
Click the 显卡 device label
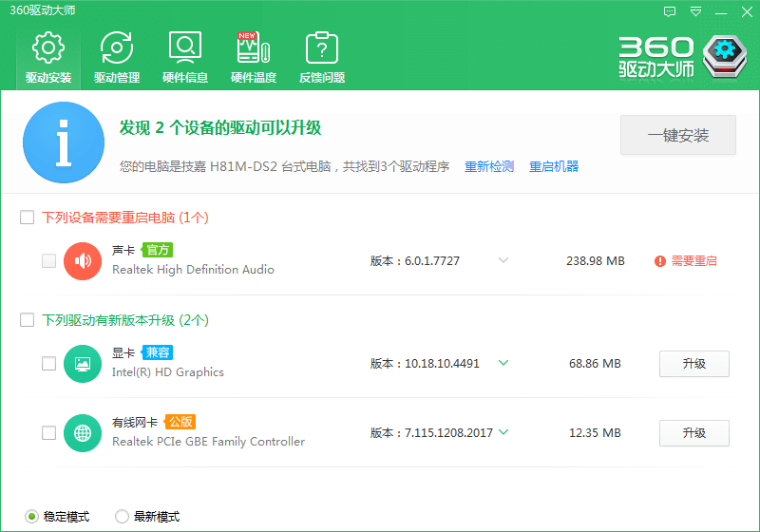point(123,352)
